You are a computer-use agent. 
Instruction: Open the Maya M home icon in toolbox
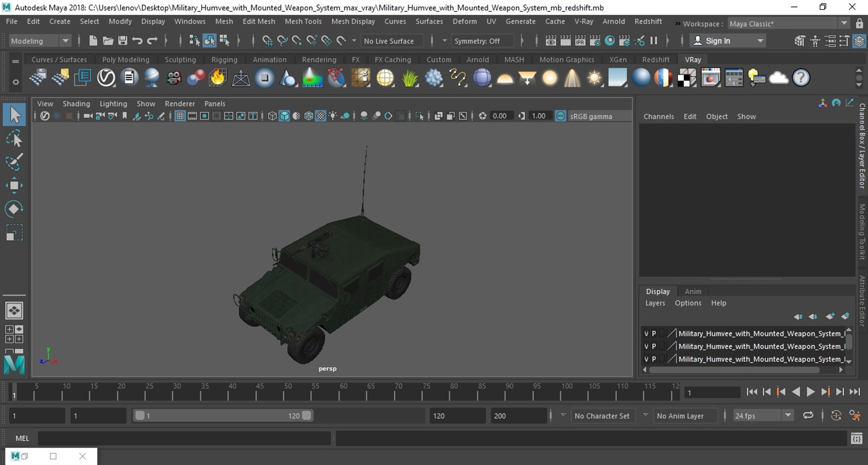coord(14,365)
